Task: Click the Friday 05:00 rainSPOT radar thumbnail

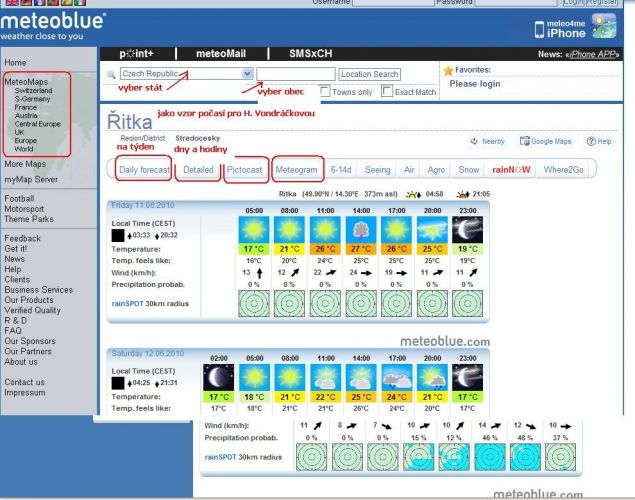Action: [x=254, y=303]
